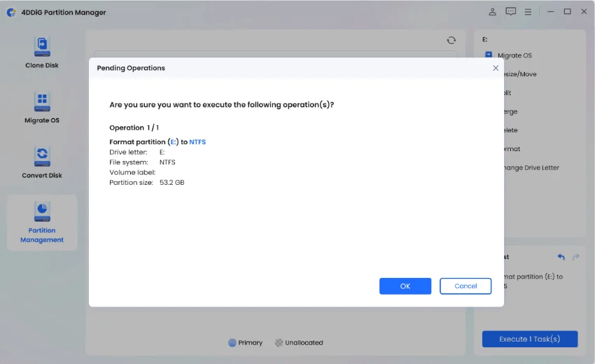Click the blue E: partition reference
595x364 pixels.
coord(174,142)
